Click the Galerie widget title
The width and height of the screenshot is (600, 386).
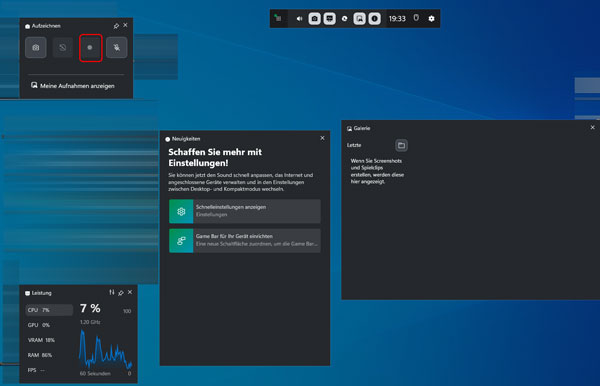point(362,128)
